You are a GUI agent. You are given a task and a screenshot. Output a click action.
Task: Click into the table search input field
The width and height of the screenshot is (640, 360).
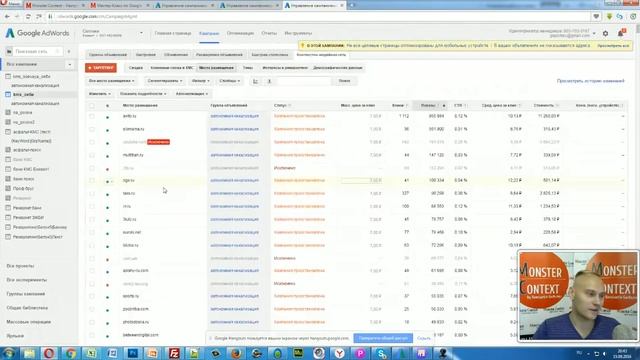pyautogui.click(x=304, y=81)
